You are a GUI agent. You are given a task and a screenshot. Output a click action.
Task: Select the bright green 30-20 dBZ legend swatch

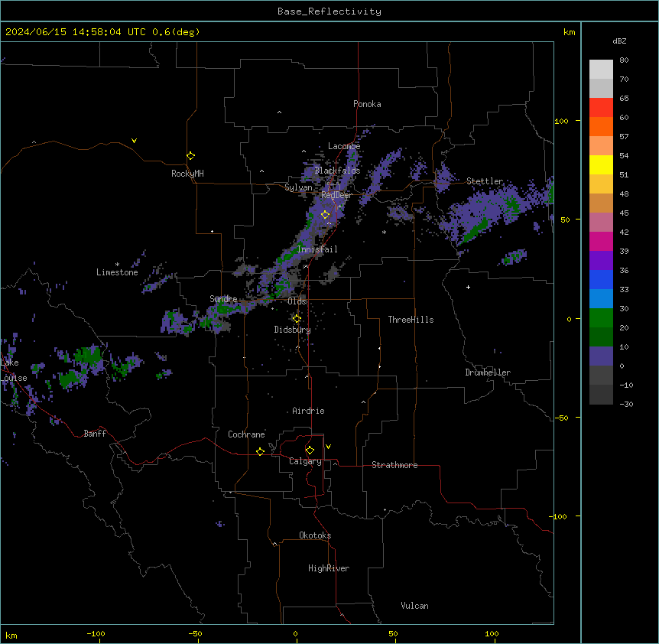coord(601,318)
